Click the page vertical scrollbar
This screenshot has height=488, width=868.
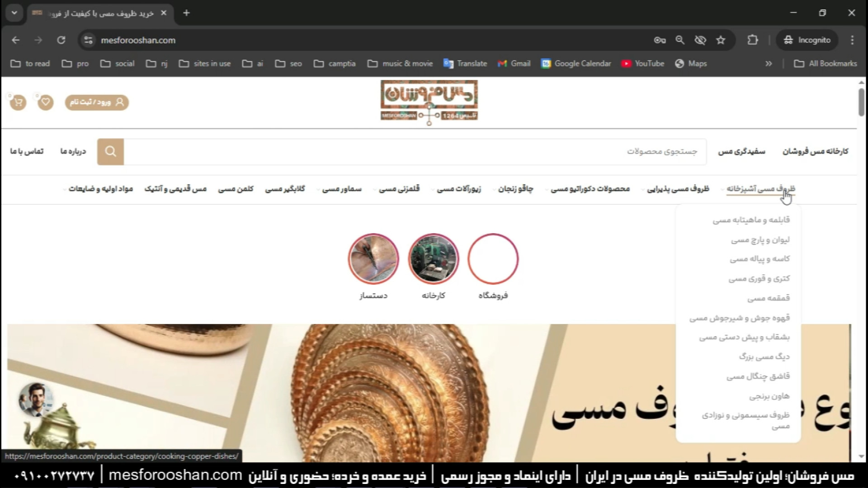[861, 103]
